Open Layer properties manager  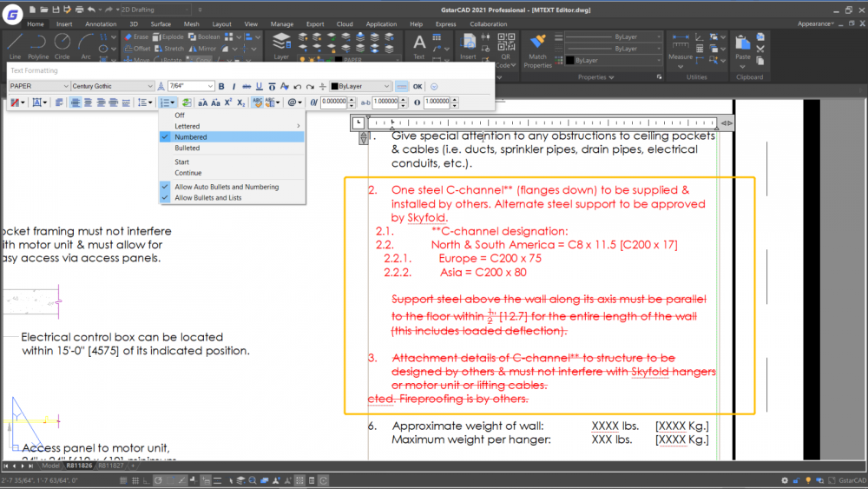(281, 45)
